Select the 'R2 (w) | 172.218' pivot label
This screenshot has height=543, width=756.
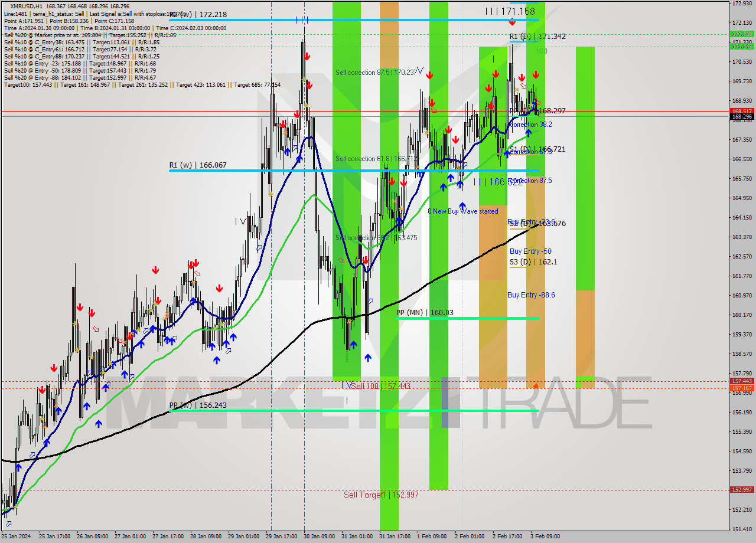coord(198,14)
